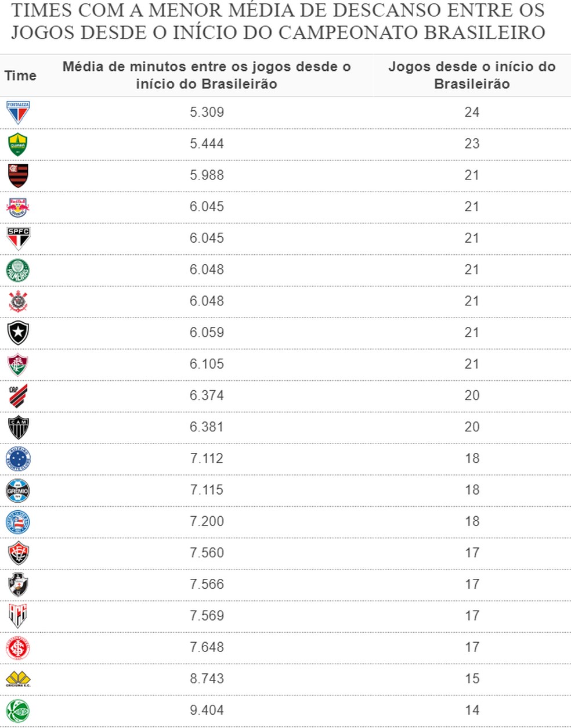Select the São Paulo SPFC crest

pyautogui.click(x=18, y=238)
